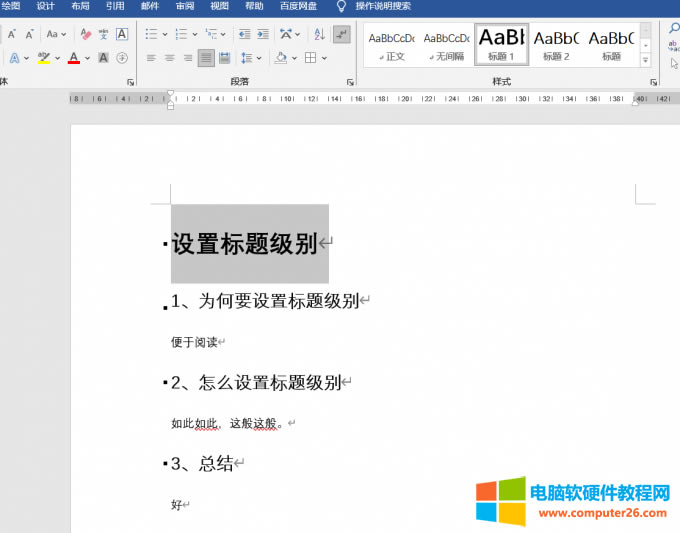Apply the character border icon

pyautogui.click(x=122, y=34)
